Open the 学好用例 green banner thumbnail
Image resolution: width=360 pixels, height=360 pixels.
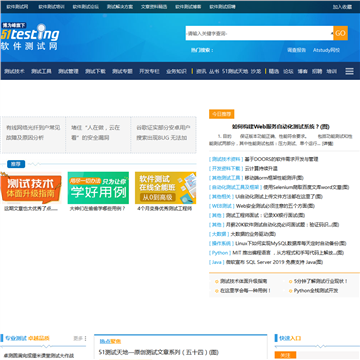98,188
